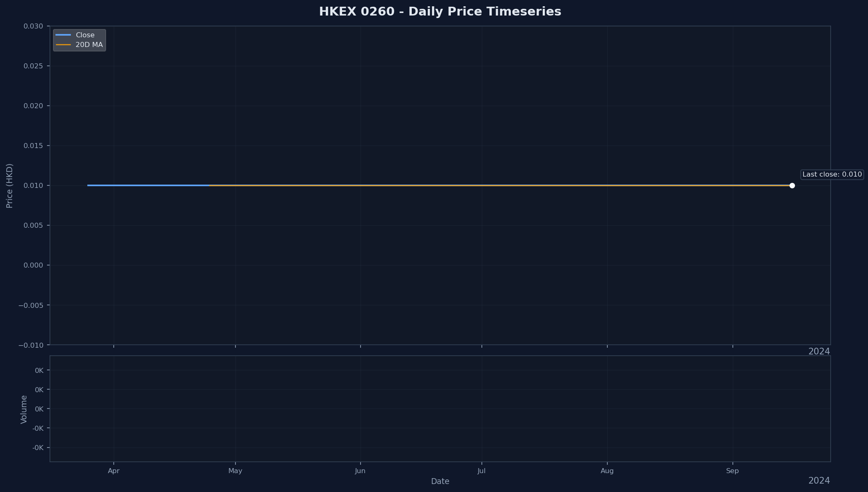Click the 0.000 price tick label
868x492 pixels.
click(33, 266)
